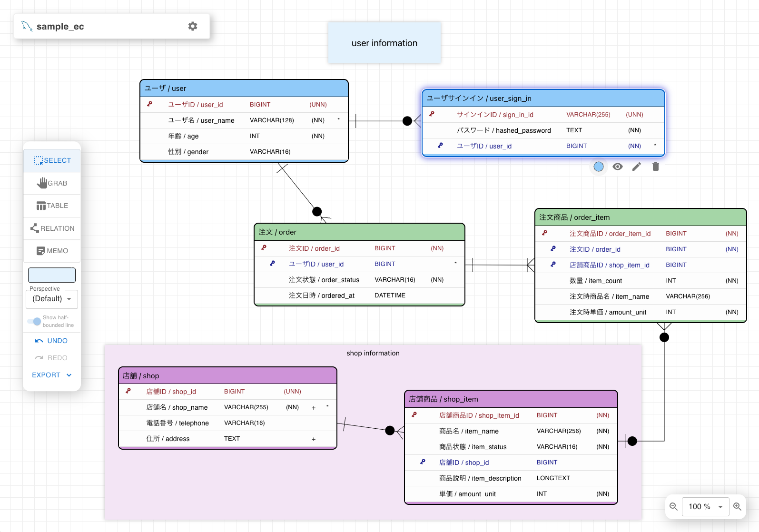759x532 pixels.
Task: Click the ユーザ名 / user_name column row
Action: coord(244,120)
